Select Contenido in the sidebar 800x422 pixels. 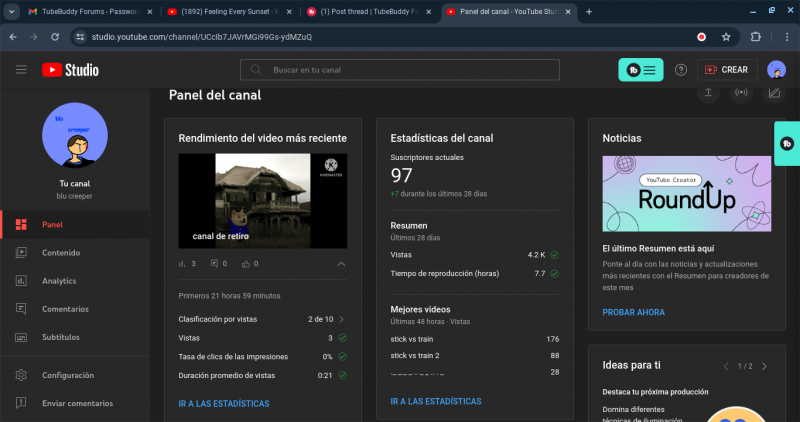tap(61, 253)
